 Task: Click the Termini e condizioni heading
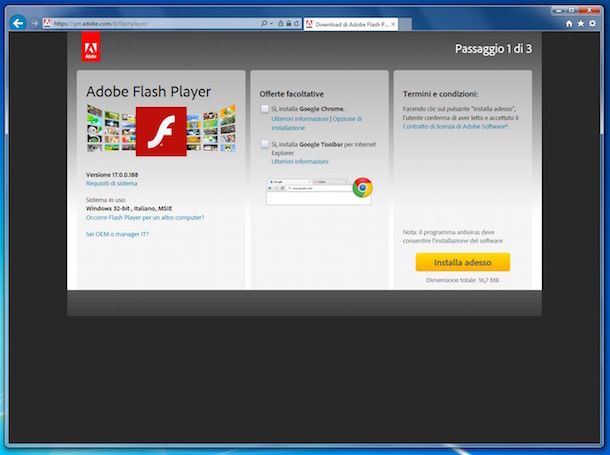440,94
